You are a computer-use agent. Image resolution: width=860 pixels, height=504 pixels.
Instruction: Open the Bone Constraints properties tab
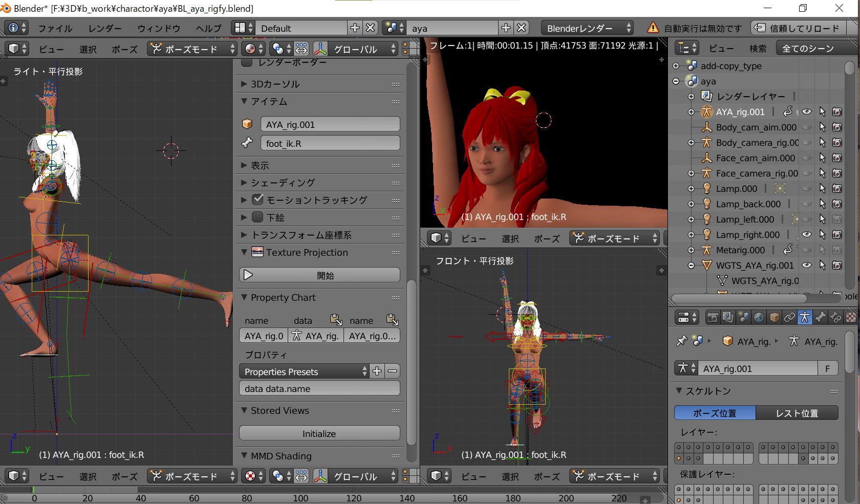pyautogui.click(x=836, y=318)
